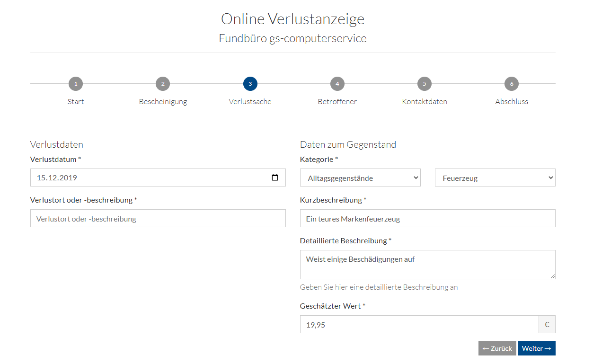Select the Kontaktdaten step label
The height and width of the screenshot is (364, 593).
pyautogui.click(x=425, y=102)
